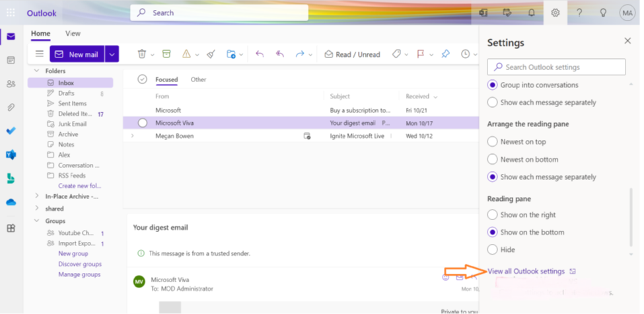
Task: Click the Reply arrow icon
Action: pos(260,54)
